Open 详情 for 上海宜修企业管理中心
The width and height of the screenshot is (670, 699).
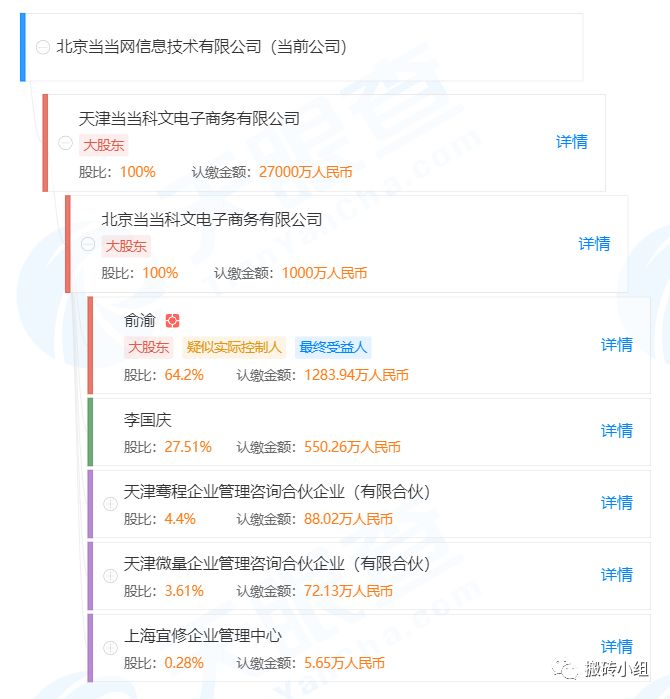[x=617, y=646]
